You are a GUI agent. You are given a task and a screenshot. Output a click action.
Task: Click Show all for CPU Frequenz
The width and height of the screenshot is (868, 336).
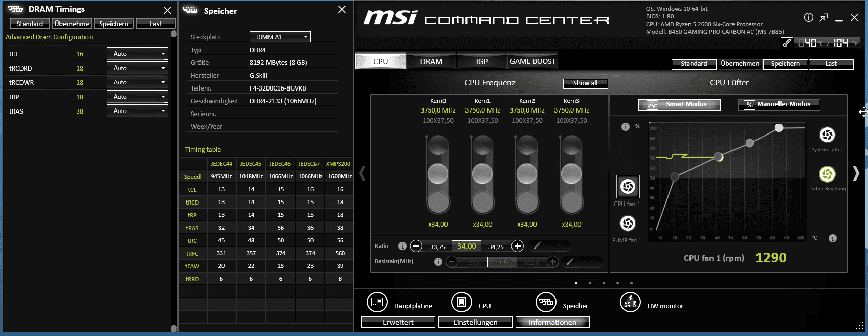pos(586,83)
